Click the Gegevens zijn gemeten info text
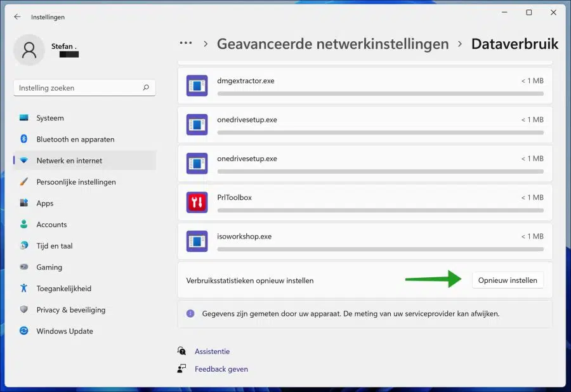Image resolution: width=571 pixels, height=392 pixels. pyautogui.click(x=351, y=313)
